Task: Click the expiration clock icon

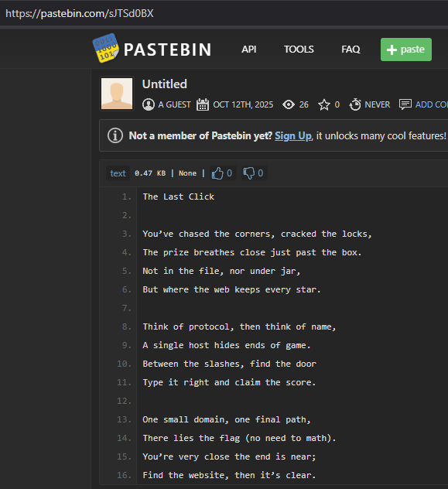Action: click(x=355, y=104)
